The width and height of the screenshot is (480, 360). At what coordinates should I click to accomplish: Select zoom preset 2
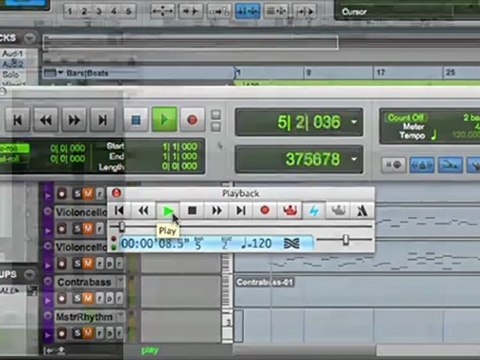tap(84, 11)
